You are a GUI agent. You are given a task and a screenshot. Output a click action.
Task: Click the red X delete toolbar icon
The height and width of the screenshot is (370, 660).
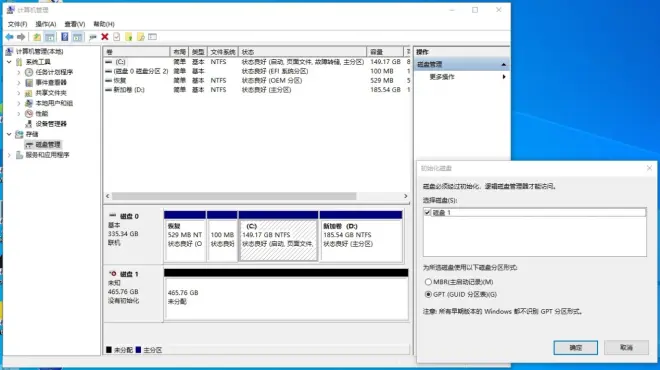pos(105,37)
